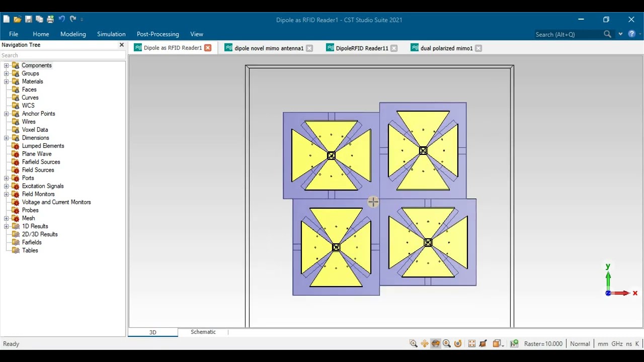Save the project with the floppy icon
Screen dimensions: 644x362
coord(28,19)
